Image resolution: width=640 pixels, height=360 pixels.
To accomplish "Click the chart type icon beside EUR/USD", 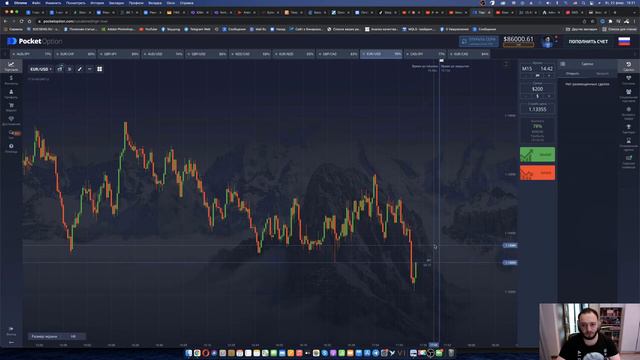I will tap(60, 69).
